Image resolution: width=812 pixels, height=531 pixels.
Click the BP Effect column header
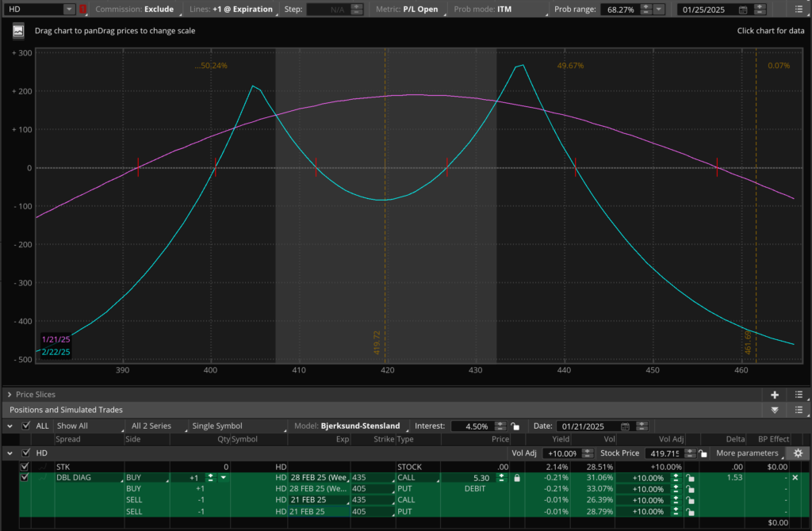click(x=774, y=439)
